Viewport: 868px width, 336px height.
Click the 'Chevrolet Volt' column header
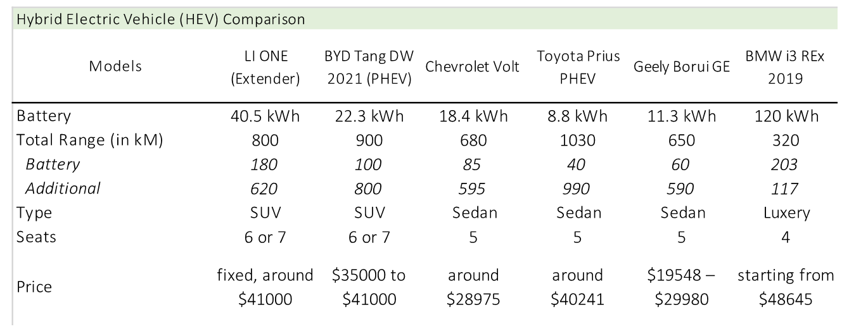473,66
